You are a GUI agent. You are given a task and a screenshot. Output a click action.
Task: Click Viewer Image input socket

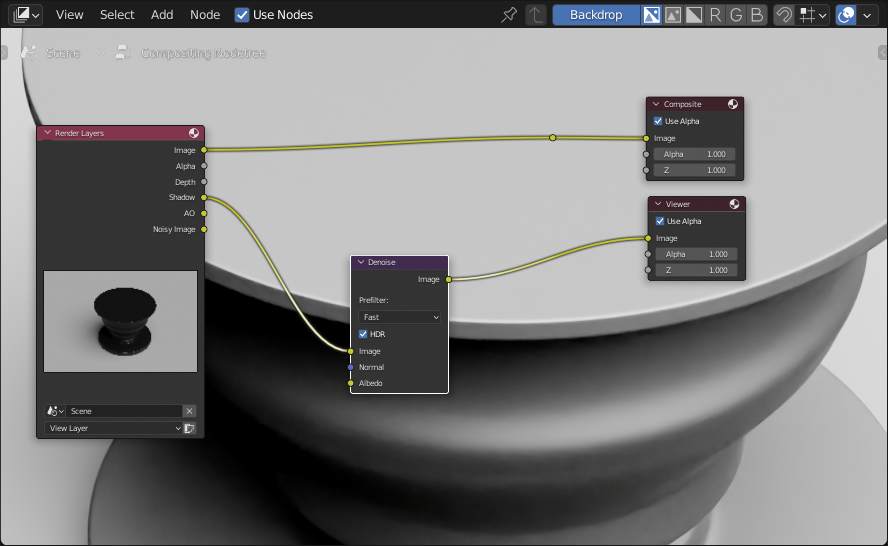(648, 238)
